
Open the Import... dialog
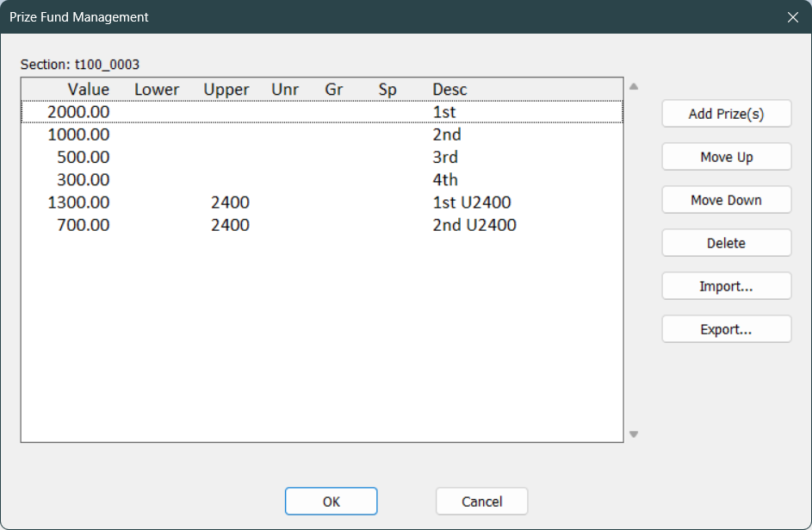[x=727, y=285]
